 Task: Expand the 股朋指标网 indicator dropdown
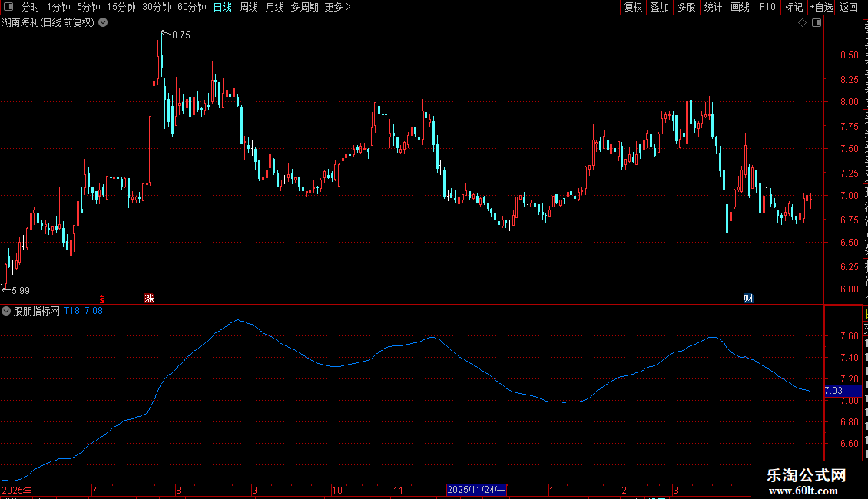click(x=6, y=312)
